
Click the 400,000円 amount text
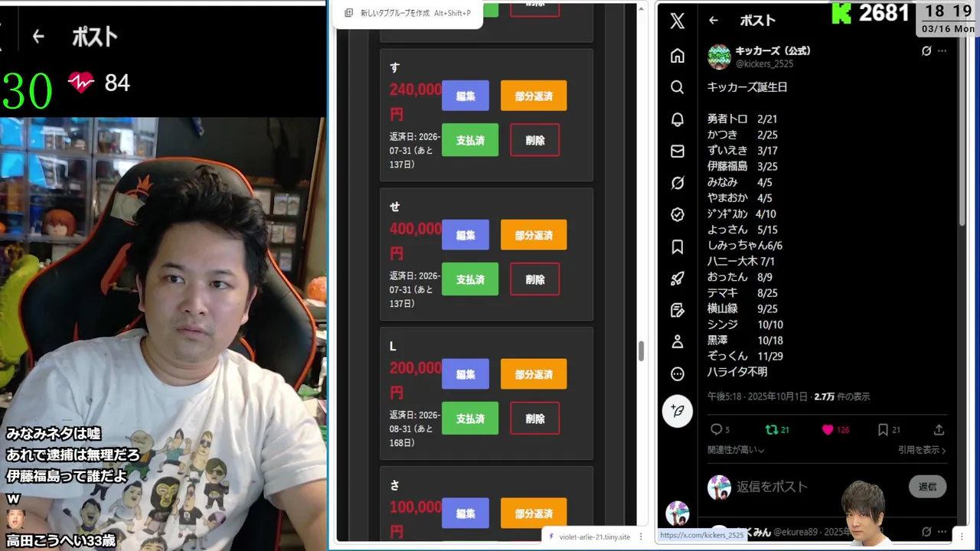[415, 240]
